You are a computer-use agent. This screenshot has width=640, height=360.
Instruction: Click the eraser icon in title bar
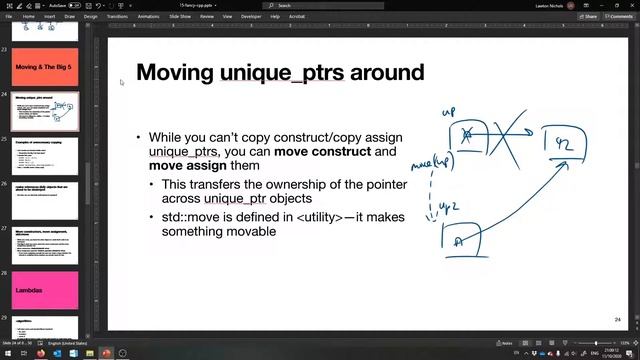pyautogui.click(x=29, y=6)
